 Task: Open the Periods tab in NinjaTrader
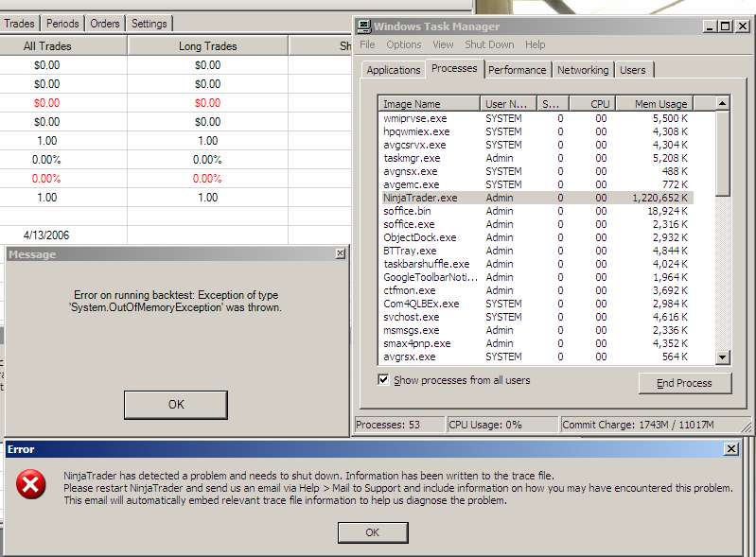coord(62,24)
